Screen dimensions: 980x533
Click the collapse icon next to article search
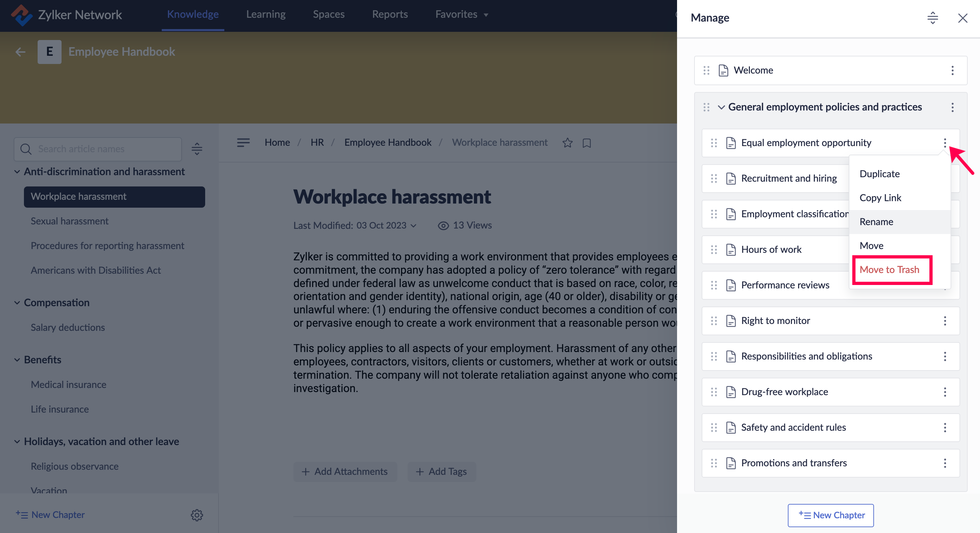197,149
